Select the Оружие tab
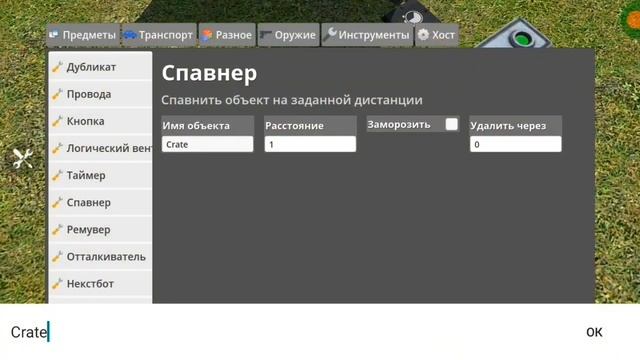640x360 pixels. click(x=288, y=35)
